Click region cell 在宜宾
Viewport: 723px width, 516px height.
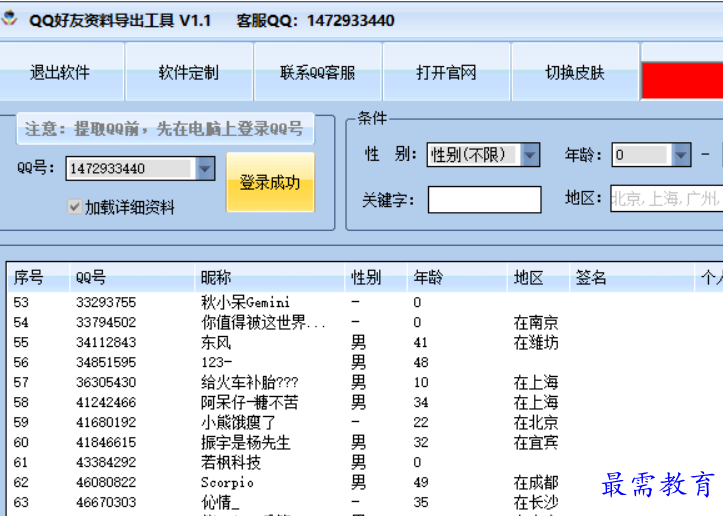pyautogui.click(x=536, y=443)
